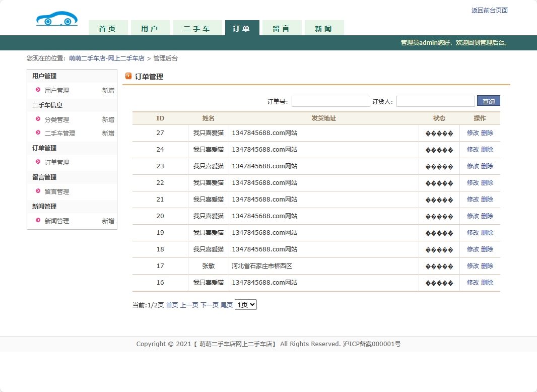Image resolution: width=537 pixels, height=392 pixels.
Task: Go to 下一页 in pagination
Action: 210,305
